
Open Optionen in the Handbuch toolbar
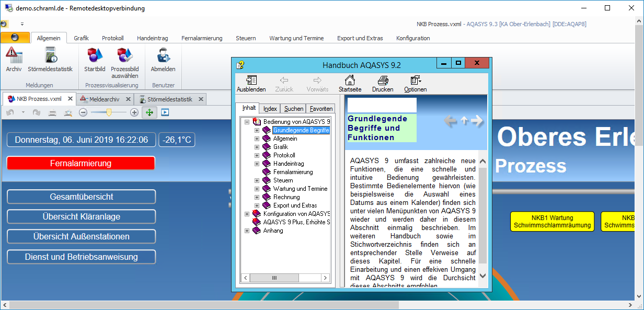pyautogui.click(x=416, y=84)
